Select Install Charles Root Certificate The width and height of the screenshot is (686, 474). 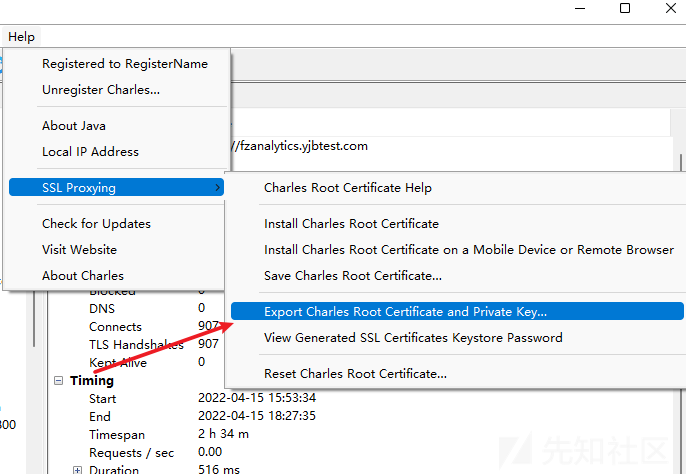(351, 224)
